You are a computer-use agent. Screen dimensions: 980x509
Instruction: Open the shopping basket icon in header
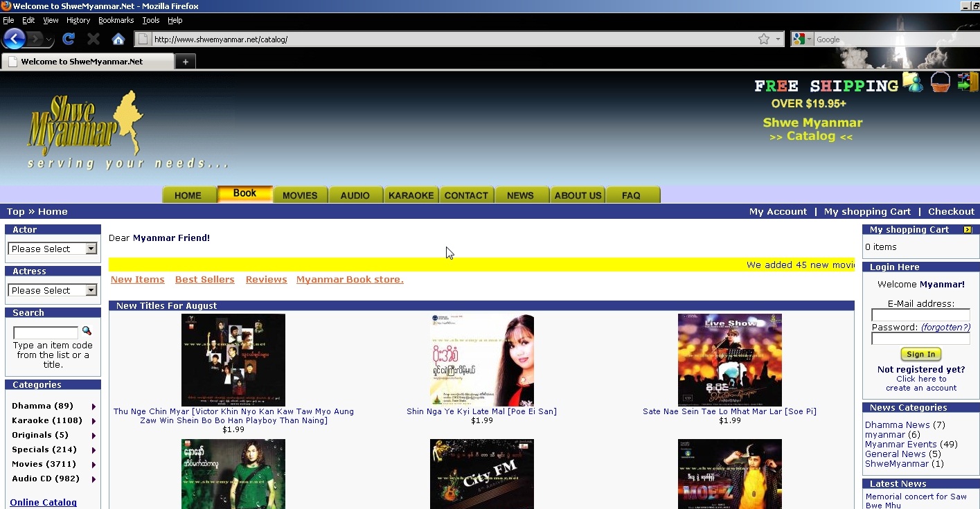pyautogui.click(x=941, y=82)
